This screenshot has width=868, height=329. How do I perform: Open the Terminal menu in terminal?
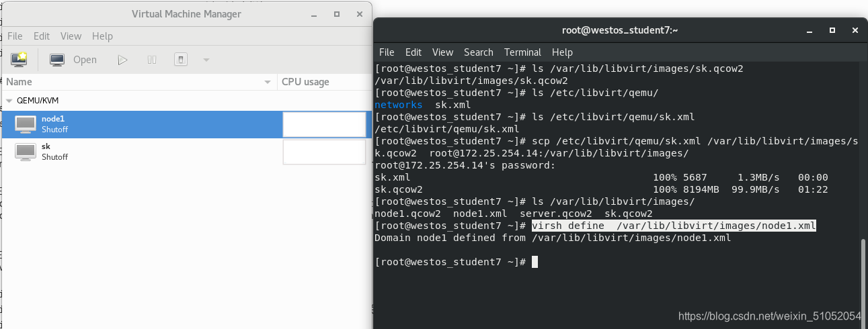click(522, 52)
